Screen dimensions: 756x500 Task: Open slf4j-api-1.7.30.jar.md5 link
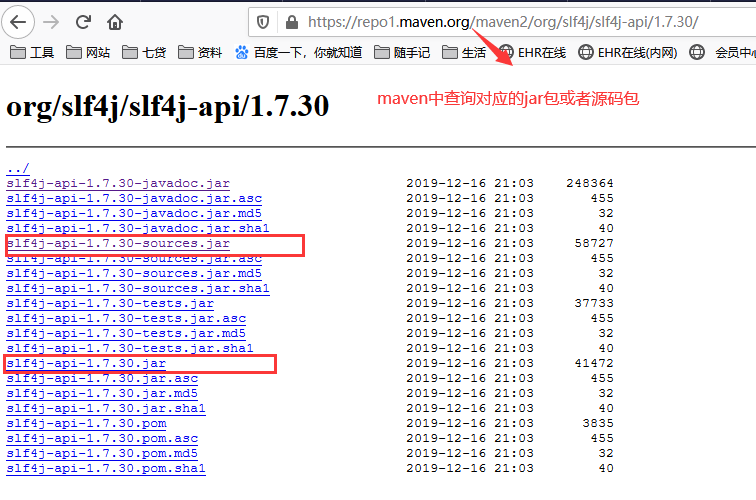point(102,393)
